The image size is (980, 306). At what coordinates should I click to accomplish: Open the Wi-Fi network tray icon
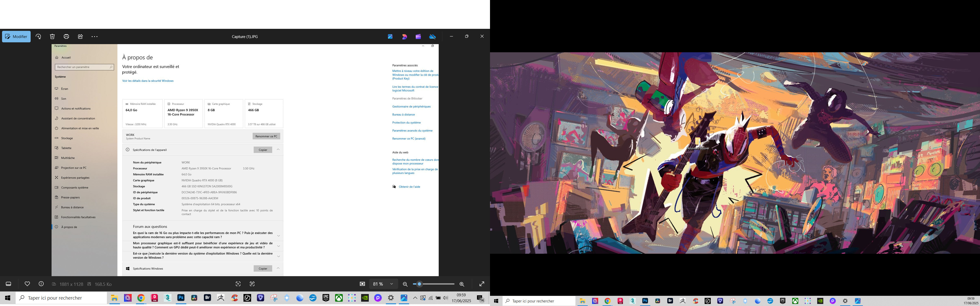tap(431, 298)
